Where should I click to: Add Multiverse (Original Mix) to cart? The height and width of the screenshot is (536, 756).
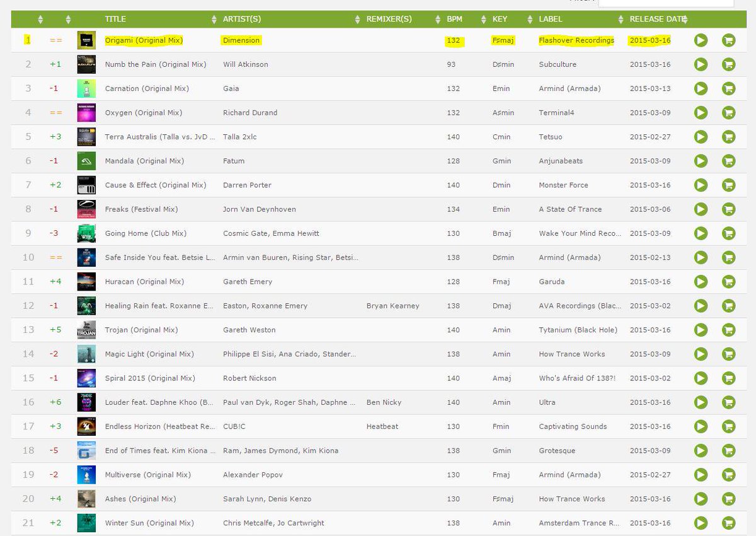click(728, 475)
